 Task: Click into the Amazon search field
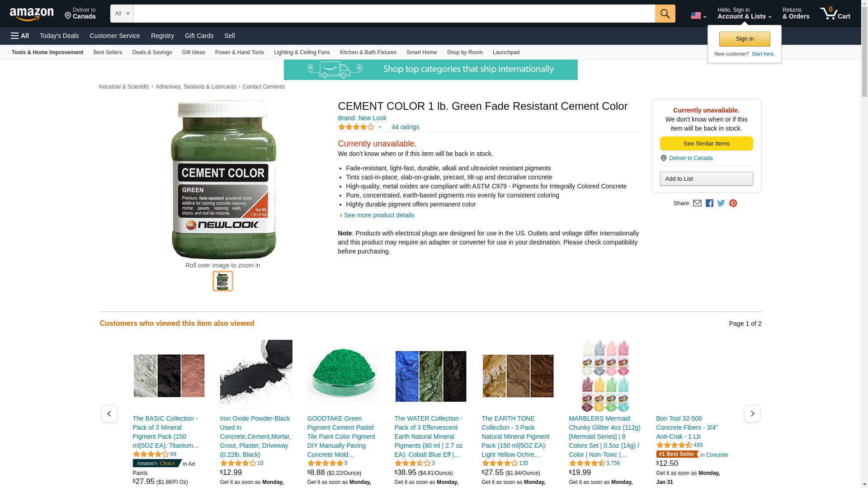point(394,14)
